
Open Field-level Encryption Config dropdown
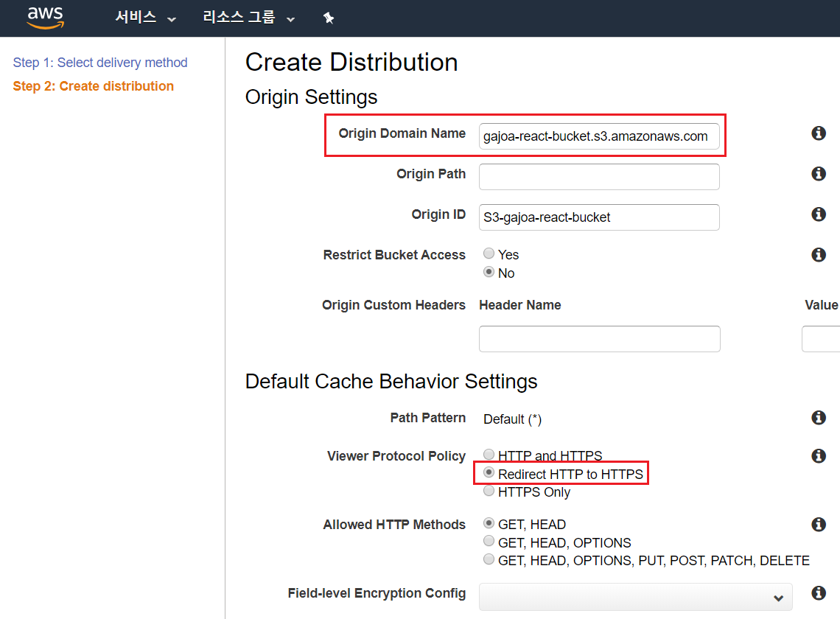635,597
